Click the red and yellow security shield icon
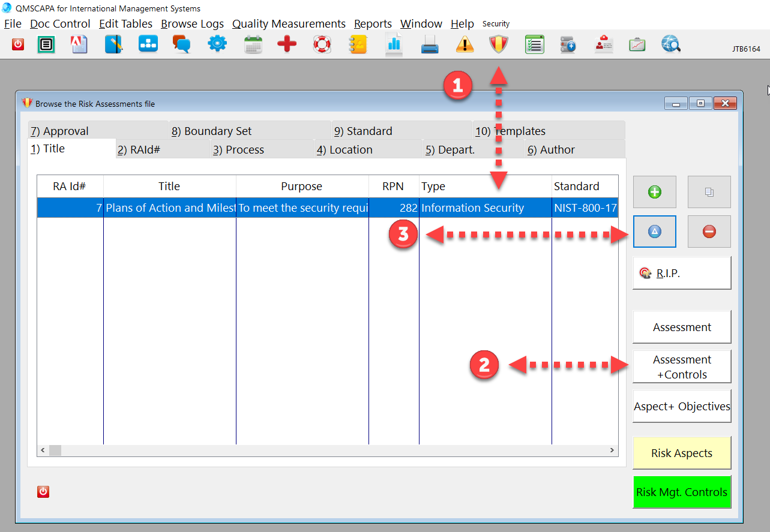 pyautogui.click(x=498, y=44)
